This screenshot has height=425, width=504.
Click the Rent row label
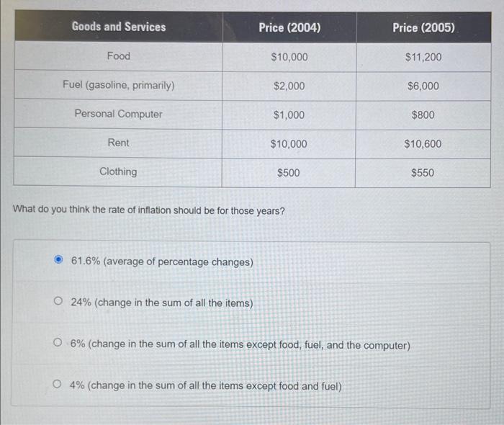pyautogui.click(x=118, y=143)
